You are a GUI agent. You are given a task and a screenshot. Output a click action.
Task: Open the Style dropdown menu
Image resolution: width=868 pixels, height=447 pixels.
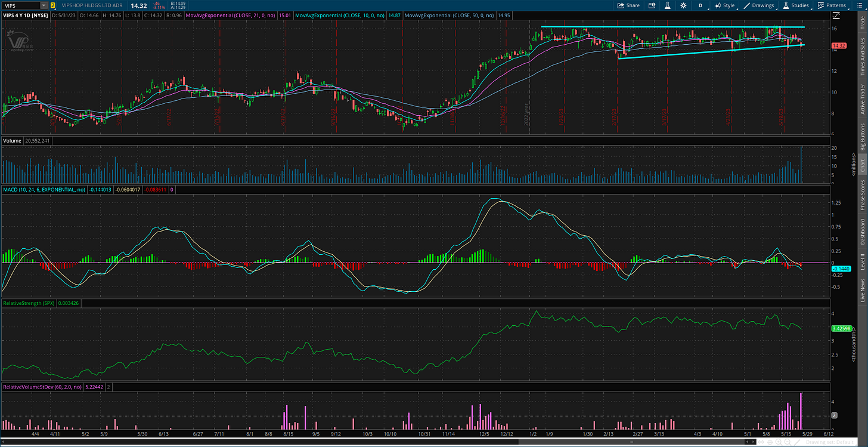pos(724,5)
